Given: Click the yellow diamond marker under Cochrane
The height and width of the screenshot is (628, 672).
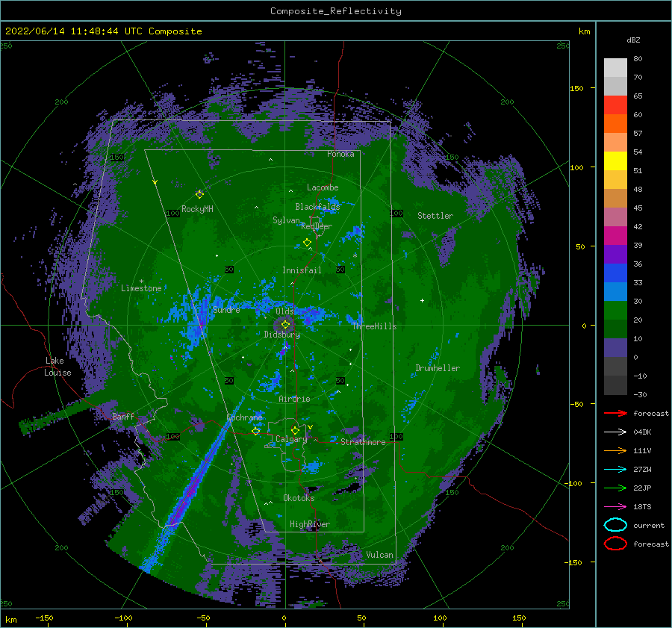Looking at the screenshot, I should [256, 431].
